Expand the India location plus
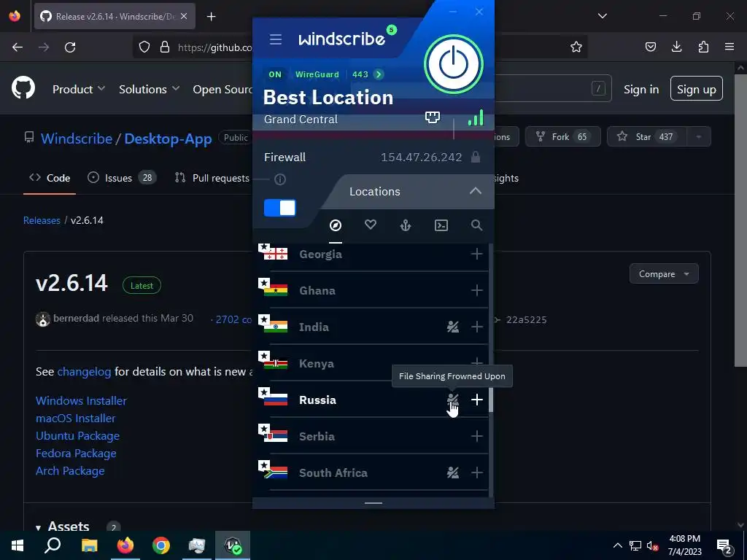This screenshot has height=560, width=747. coord(476,327)
